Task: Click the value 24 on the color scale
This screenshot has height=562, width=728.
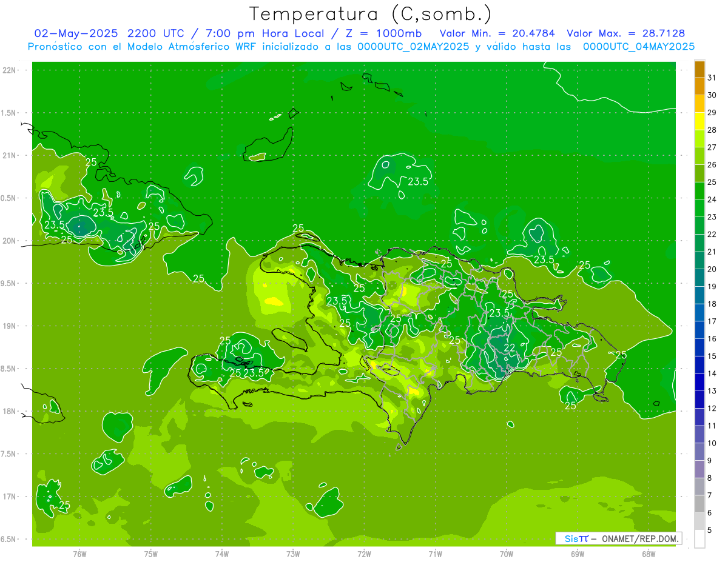Action: pos(712,199)
